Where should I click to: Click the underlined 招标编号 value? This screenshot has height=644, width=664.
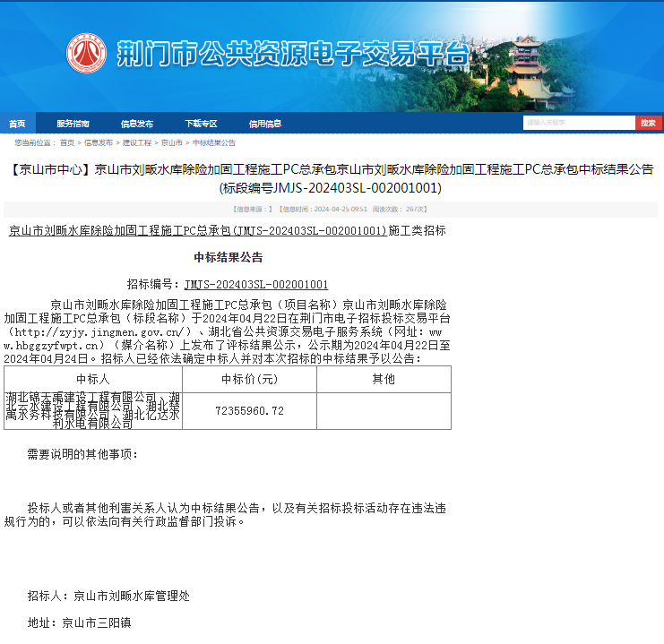(255, 284)
